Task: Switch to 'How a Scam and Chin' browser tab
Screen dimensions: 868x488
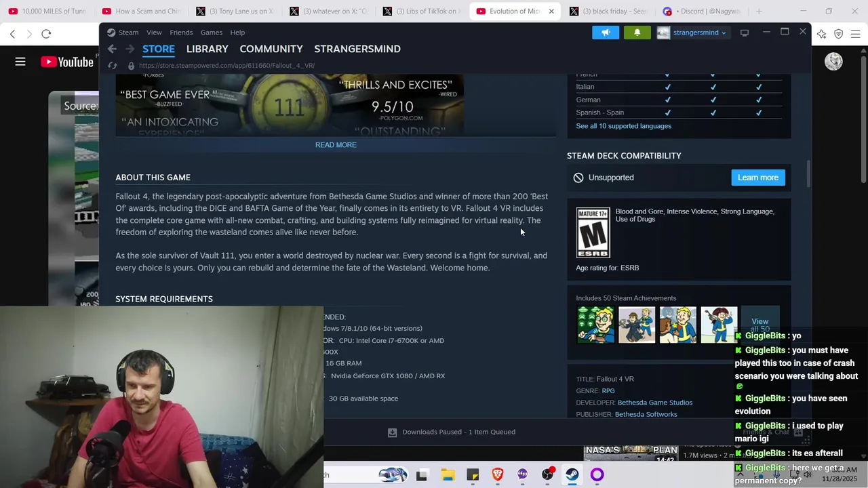Action: [x=141, y=12]
